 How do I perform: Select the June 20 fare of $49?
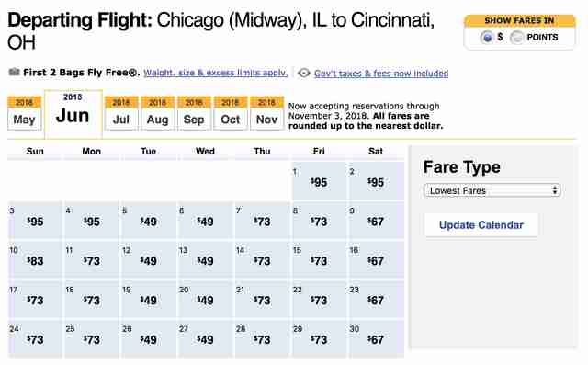205,300
